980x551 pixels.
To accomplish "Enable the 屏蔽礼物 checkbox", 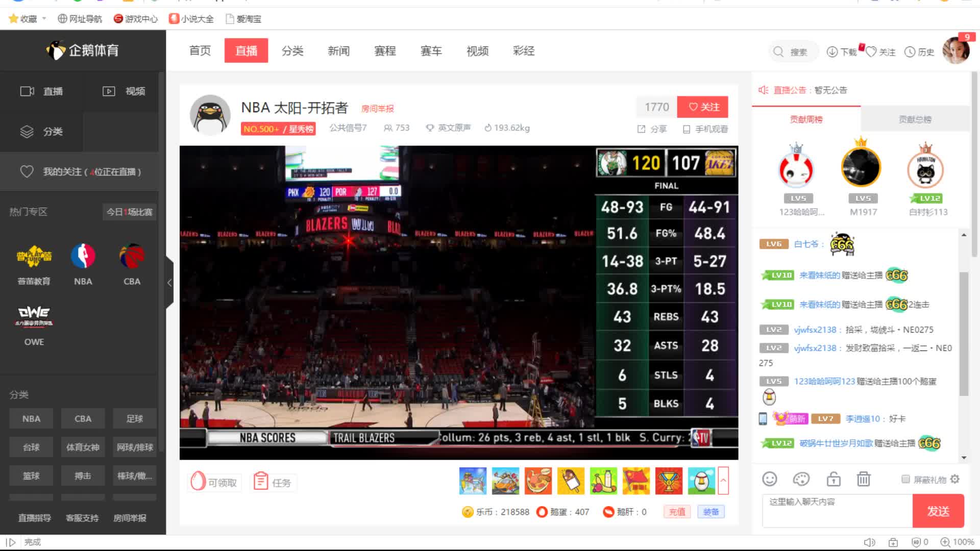I will pos(905,479).
